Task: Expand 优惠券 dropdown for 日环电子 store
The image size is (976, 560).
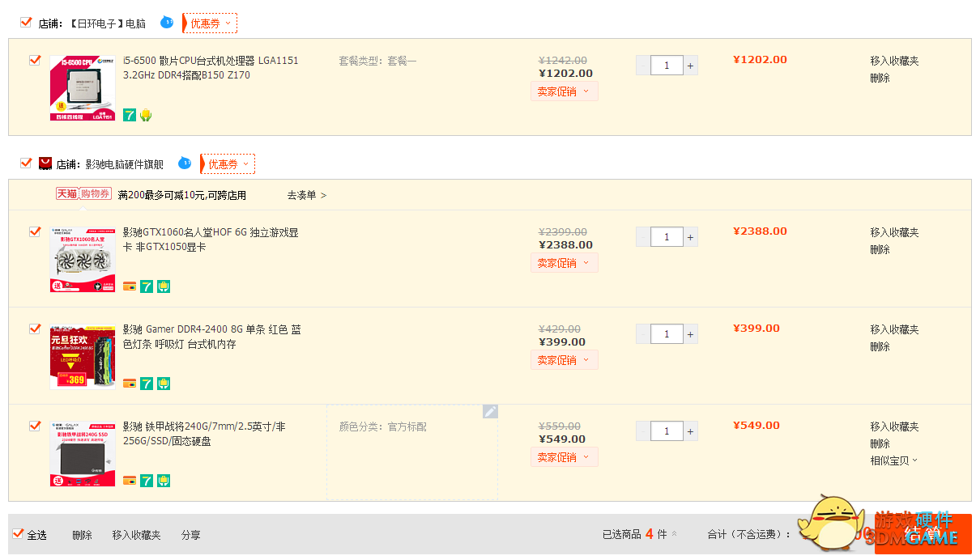Action: point(211,23)
